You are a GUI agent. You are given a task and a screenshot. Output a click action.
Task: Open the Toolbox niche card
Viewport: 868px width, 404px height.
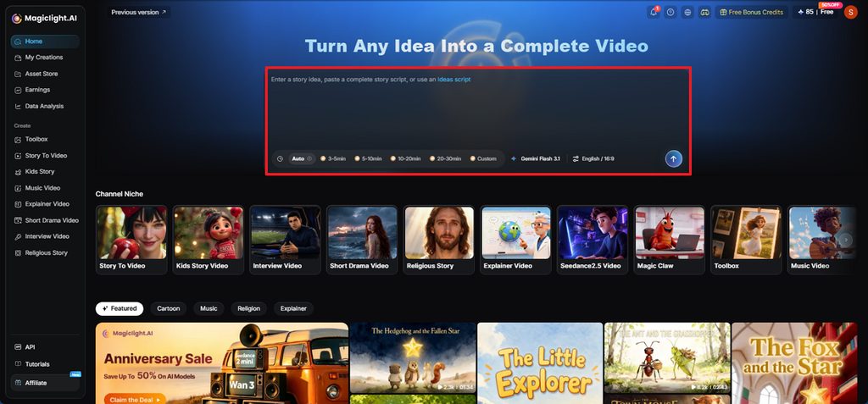[747, 240]
